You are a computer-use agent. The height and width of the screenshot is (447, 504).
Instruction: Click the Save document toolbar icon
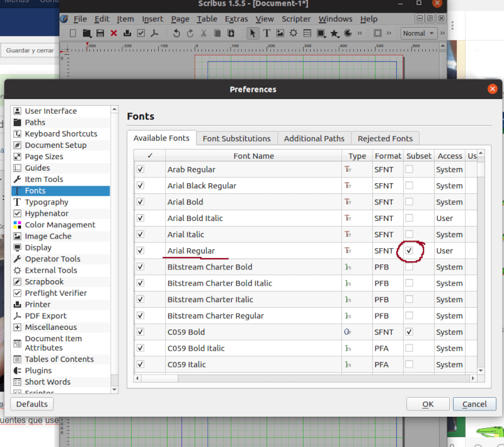[100, 33]
